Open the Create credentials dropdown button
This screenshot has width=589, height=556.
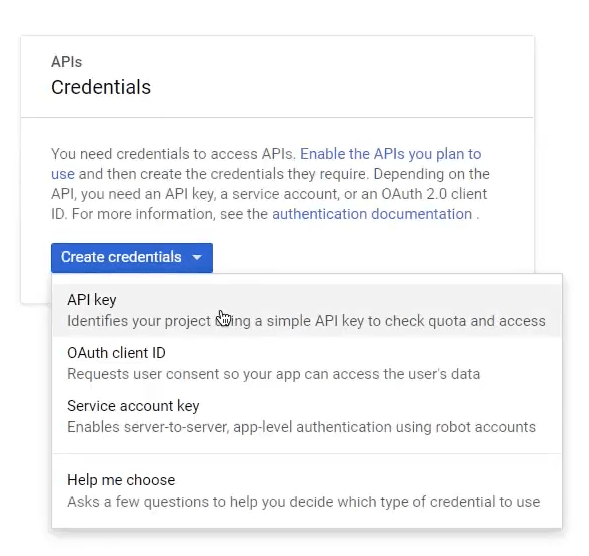[x=132, y=258]
